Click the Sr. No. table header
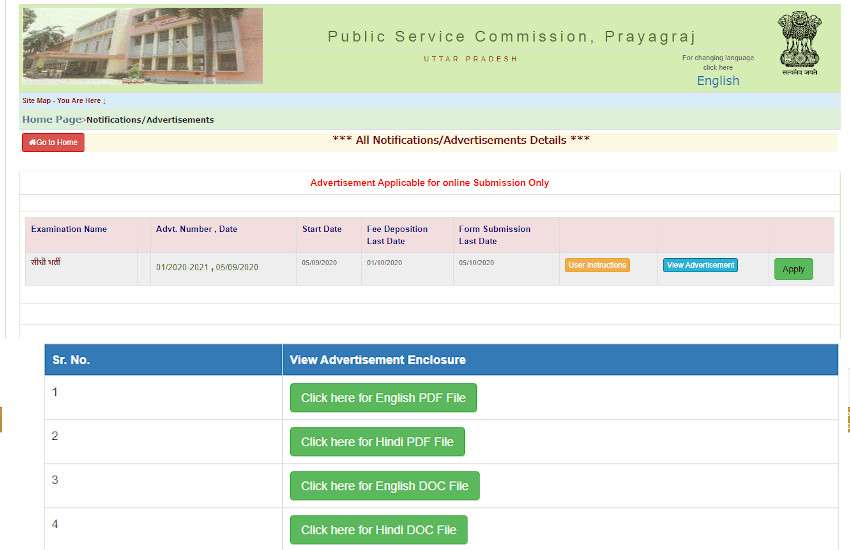 (x=71, y=360)
